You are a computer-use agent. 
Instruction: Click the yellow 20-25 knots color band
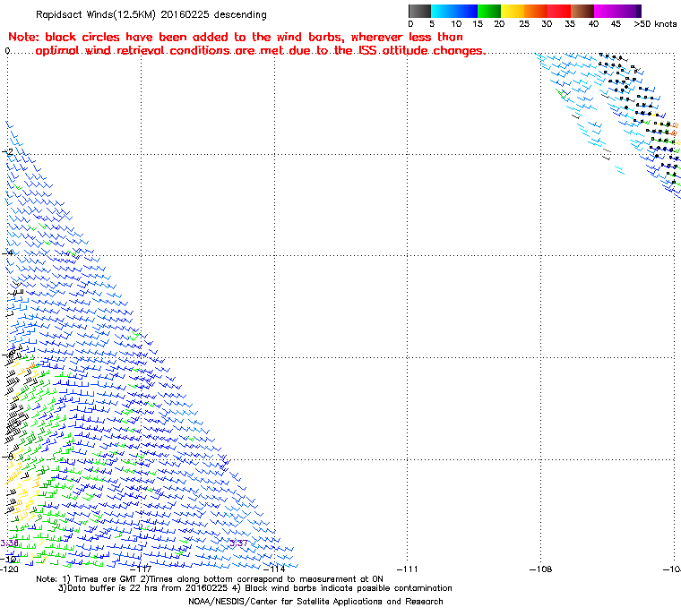[513, 11]
